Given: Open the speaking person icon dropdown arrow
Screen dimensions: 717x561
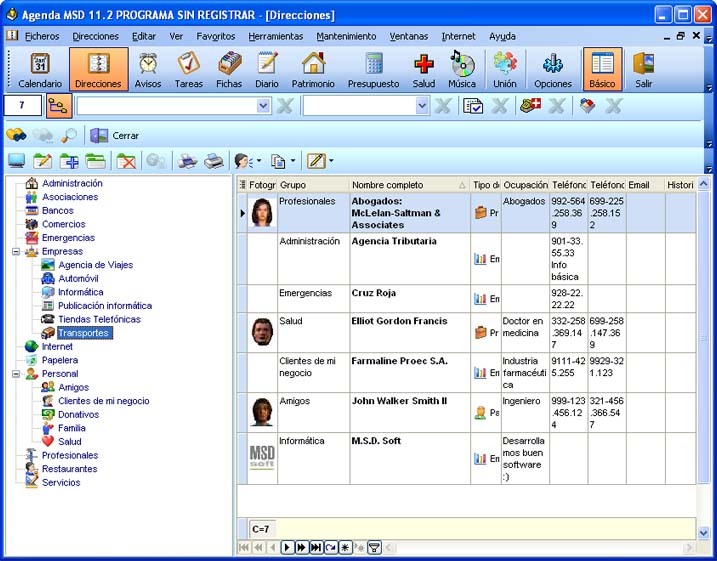Looking at the screenshot, I should (x=259, y=161).
